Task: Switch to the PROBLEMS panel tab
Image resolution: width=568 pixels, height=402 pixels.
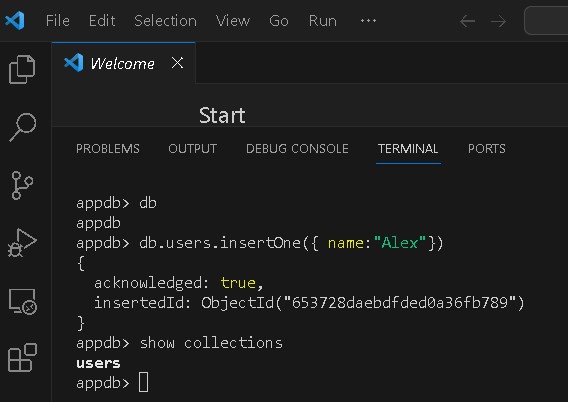Action: coord(108,148)
